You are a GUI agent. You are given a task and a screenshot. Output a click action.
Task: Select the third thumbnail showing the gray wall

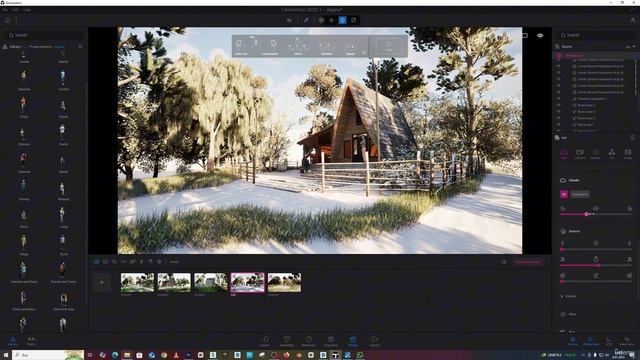click(211, 282)
